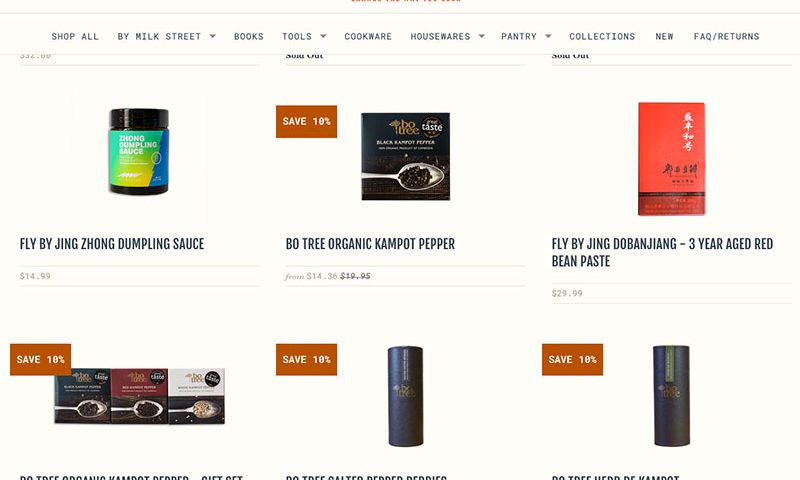Open the Books menu item
The image size is (800, 480).
pyautogui.click(x=248, y=36)
